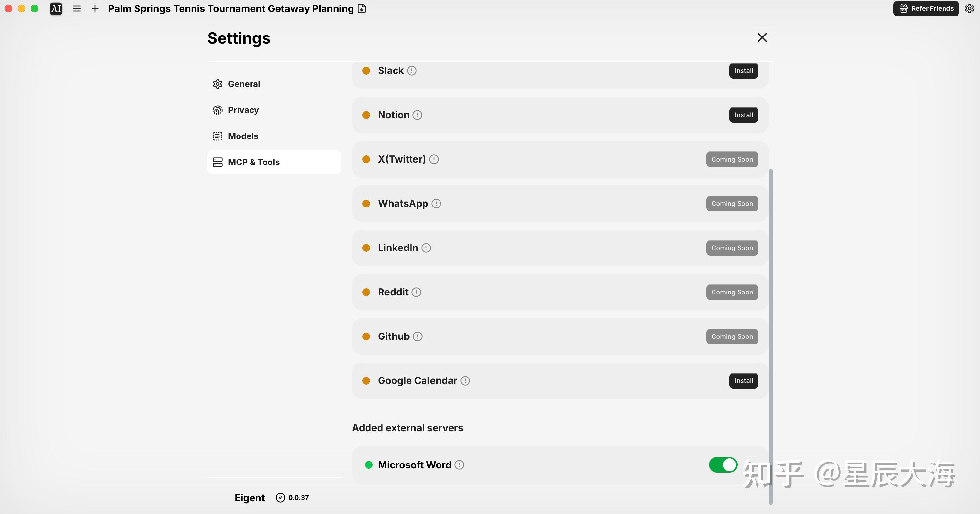980x514 pixels.
Task: Go to the Models settings tab
Action: pos(243,136)
